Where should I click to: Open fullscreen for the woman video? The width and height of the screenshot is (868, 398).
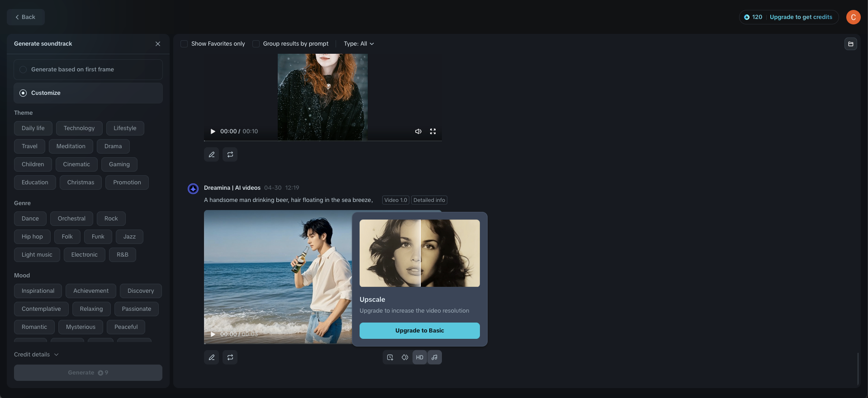click(433, 131)
